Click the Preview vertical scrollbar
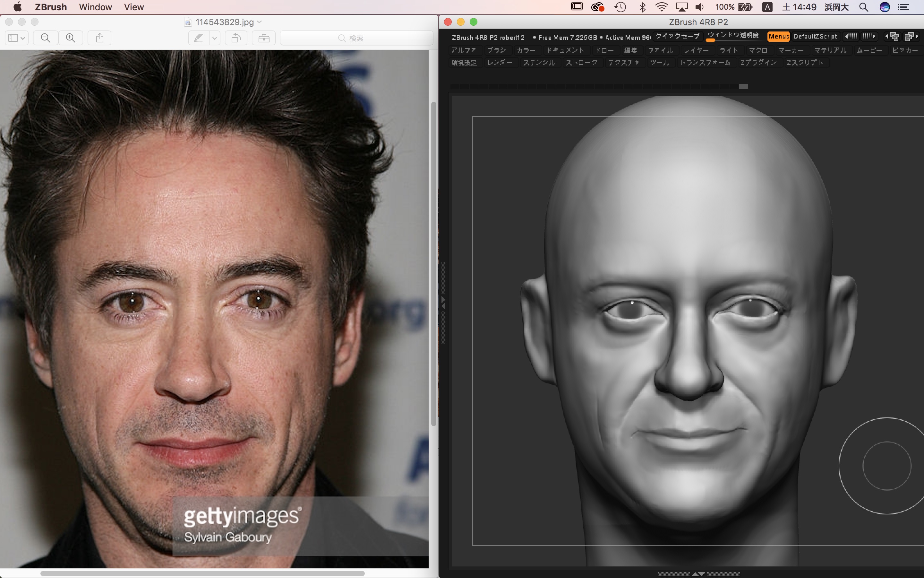 pos(434,264)
